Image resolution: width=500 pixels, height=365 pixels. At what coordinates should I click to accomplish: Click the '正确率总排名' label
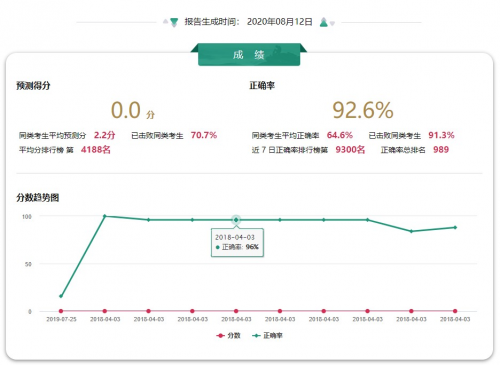[403, 150]
